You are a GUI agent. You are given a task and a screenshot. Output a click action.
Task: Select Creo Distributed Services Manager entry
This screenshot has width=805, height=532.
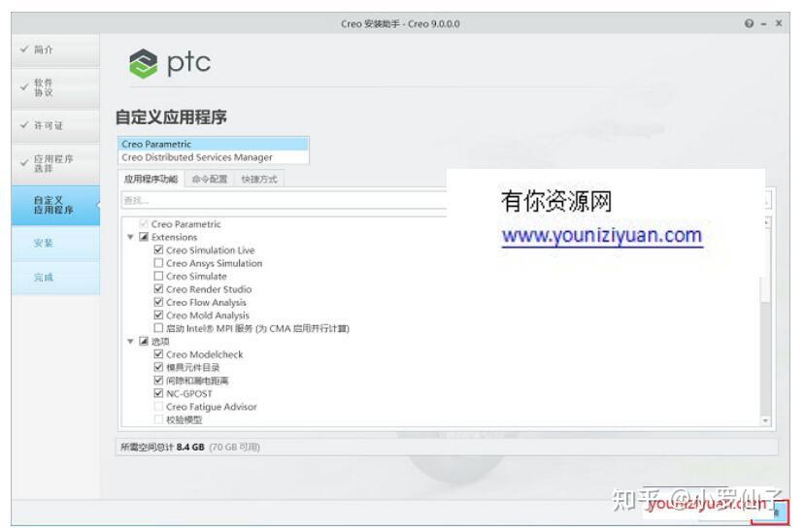coord(213,157)
